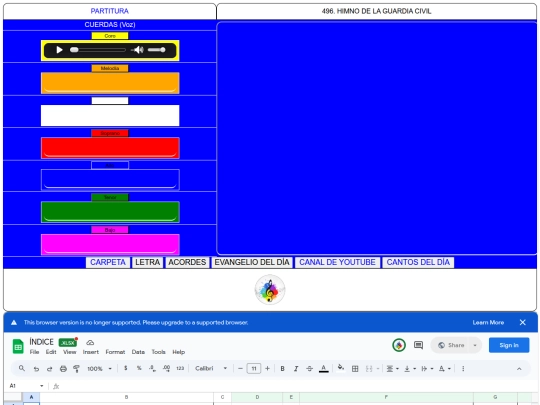Screen dimensions: 540x405
Task: Click the Undo icon
Action: click(x=36, y=368)
